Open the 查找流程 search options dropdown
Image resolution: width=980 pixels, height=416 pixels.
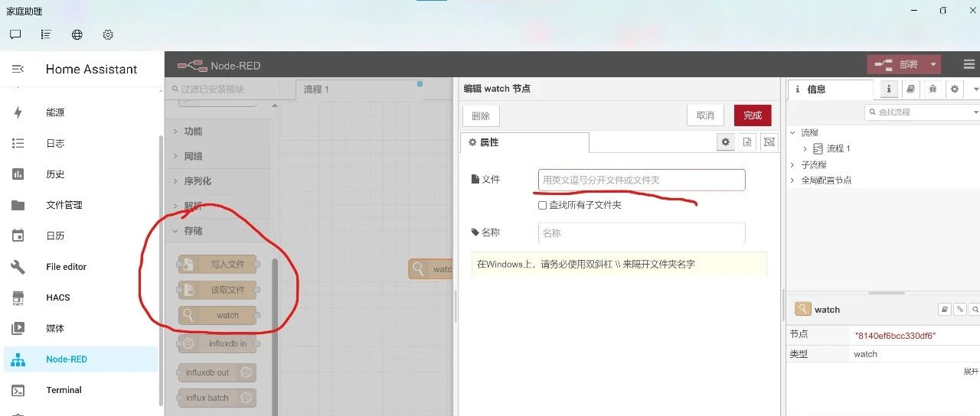pyautogui.click(x=975, y=112)
